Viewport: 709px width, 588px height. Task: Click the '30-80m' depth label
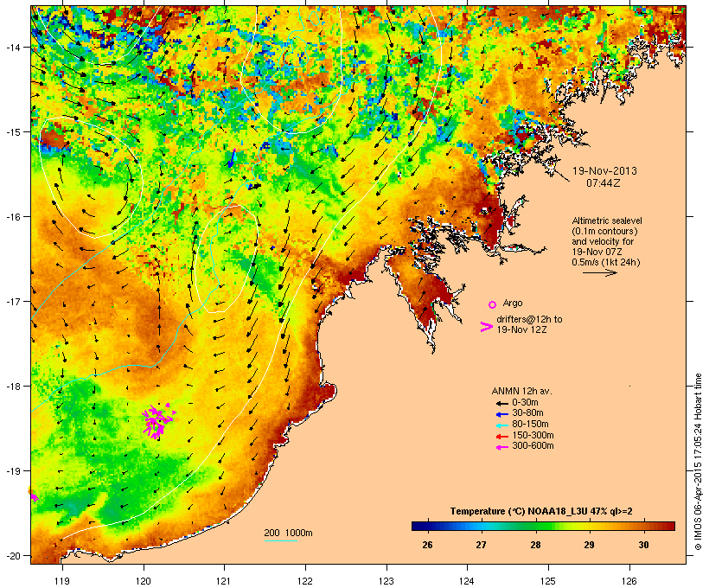(527, 413)
